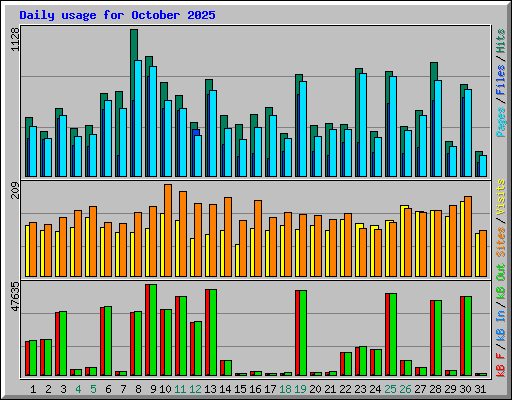The width and height of the screenshot is (512, 400).
Task: Click day 17 on the x-axis
Action: point(270,389)
